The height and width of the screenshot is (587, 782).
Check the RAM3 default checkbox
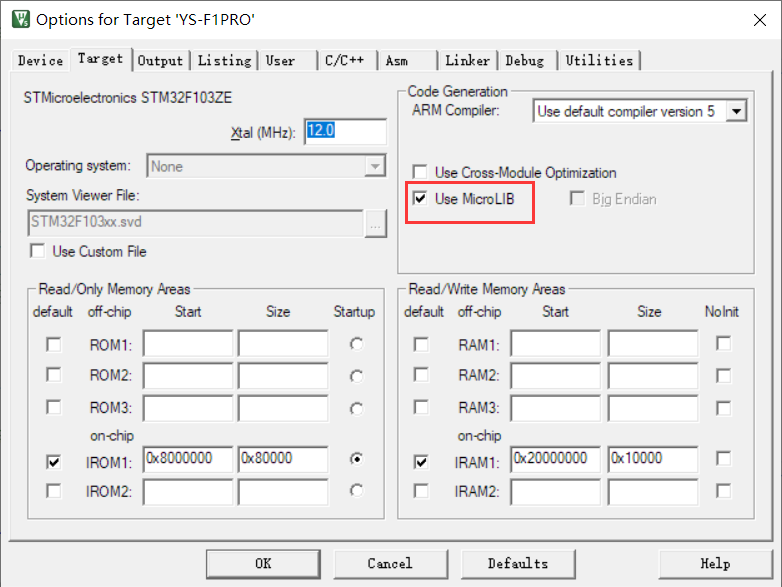tap(421, 407)
